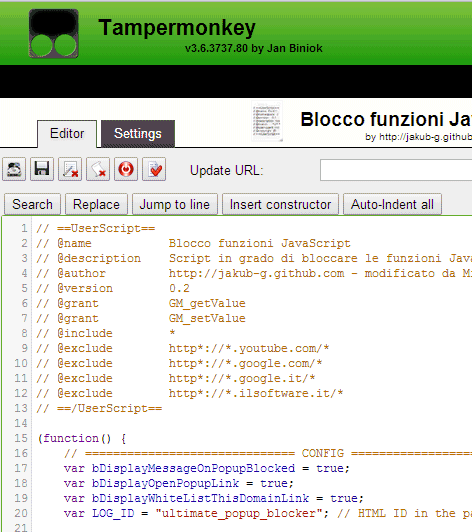Click the save-to-disk drive icon
The width and height of the screenshot is (472, 532).
pyautogui.click(x=14, y=169)
